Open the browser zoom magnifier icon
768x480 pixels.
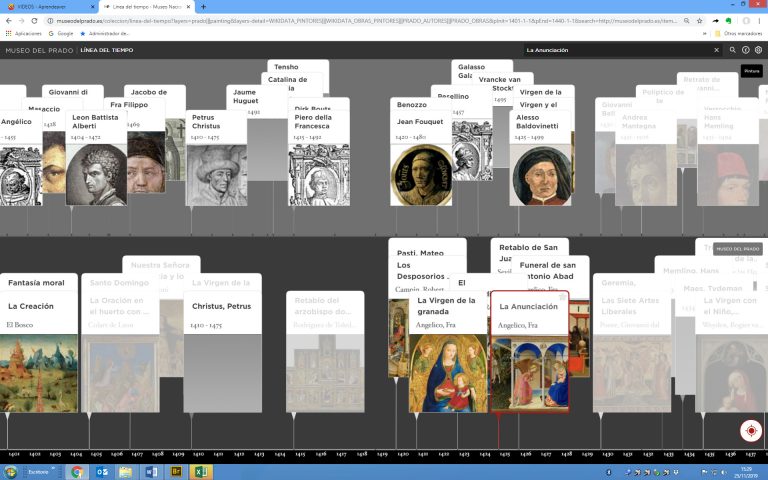[x=687, y=21]
